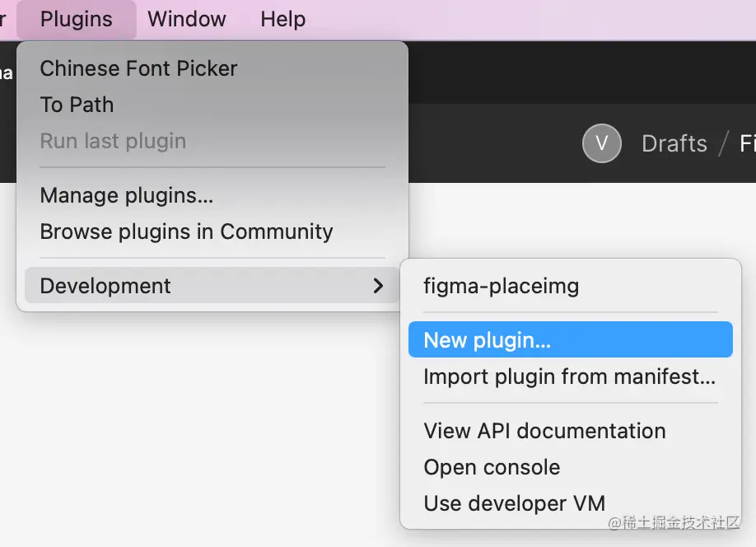Select the To Path plugin

[77, 105]
